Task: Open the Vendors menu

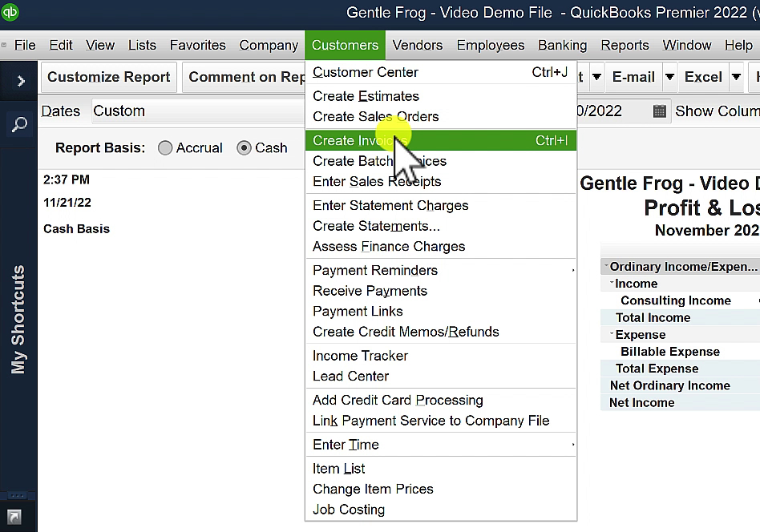Action: pyautogui.click(x=418, y=45)
